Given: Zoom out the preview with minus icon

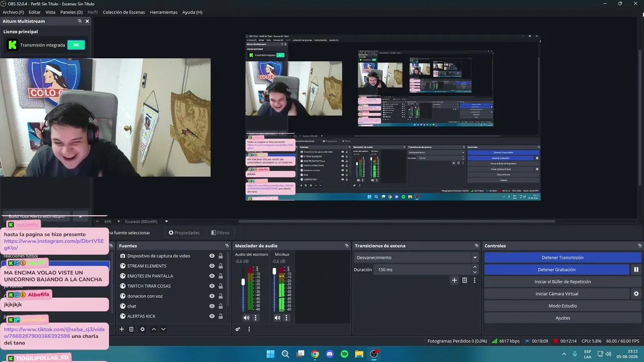Looking at the screenshot, I should tap(97, 221).
